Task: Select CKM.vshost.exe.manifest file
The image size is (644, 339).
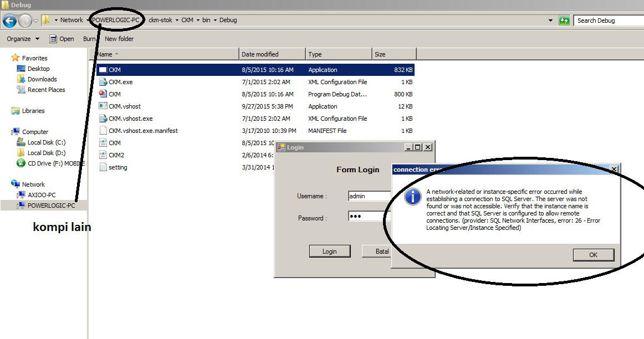Action: coord(143,131)
